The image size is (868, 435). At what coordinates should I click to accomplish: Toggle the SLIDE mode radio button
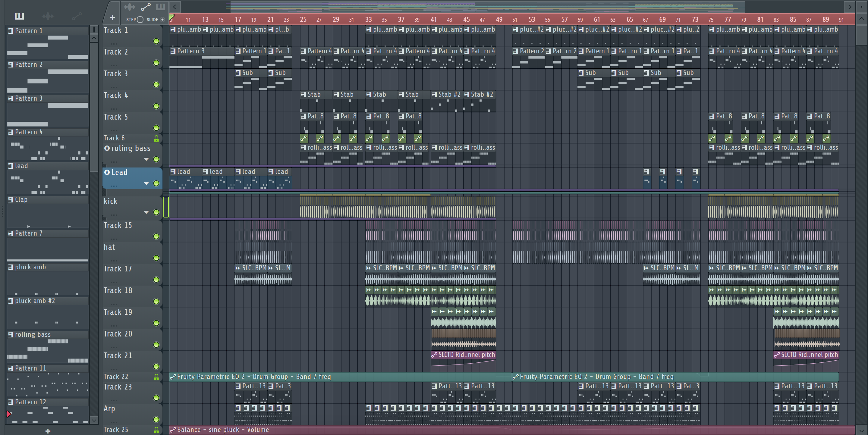pyautogui.click(x=162, y=20)
